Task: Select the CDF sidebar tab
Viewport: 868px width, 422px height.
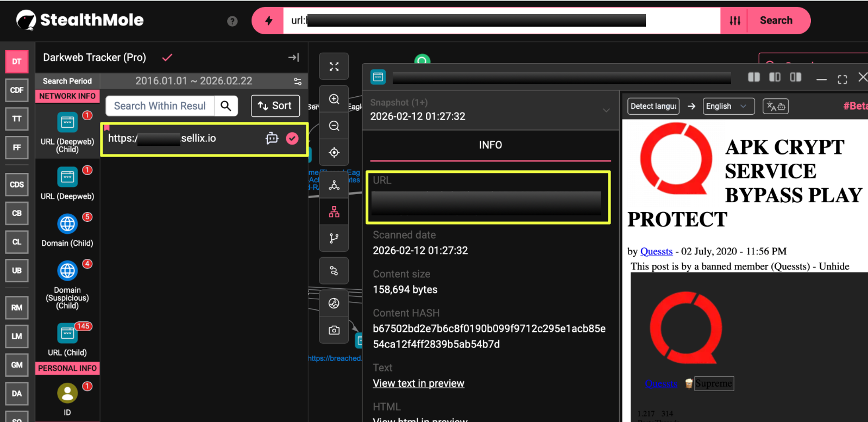Action: [17, 90]
